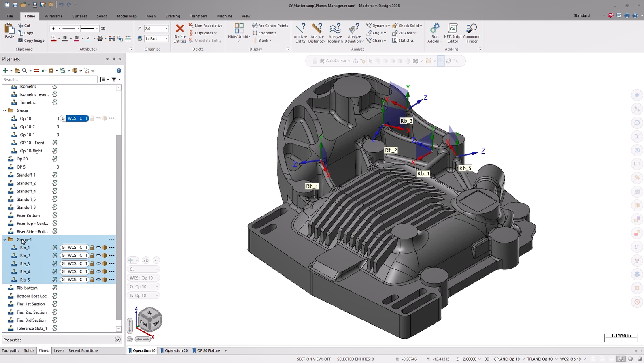
Task: Open the Surfaces ribbon tab
Action: [80, 16]
